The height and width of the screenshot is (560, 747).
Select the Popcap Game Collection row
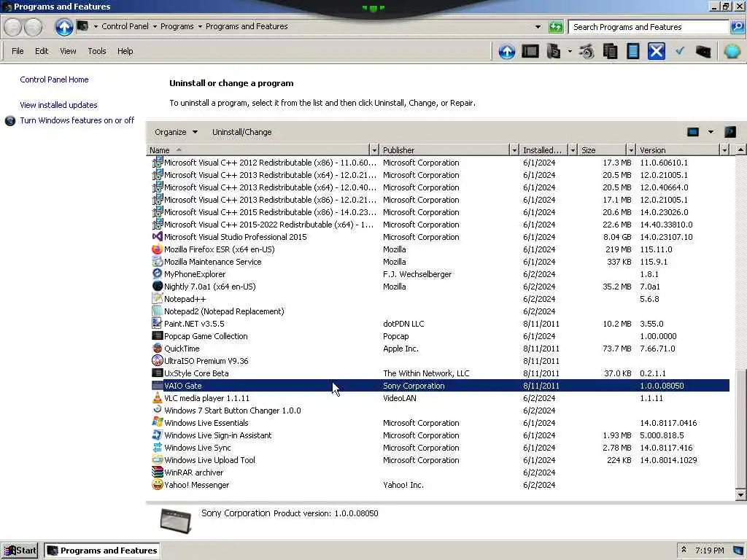pos(440,335)
